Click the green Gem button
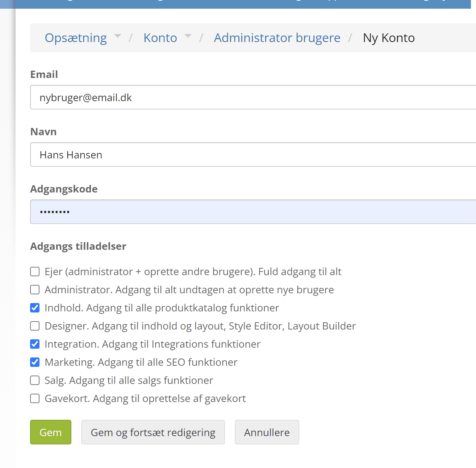Screen dimensions: 476x468 click(51, 432)
